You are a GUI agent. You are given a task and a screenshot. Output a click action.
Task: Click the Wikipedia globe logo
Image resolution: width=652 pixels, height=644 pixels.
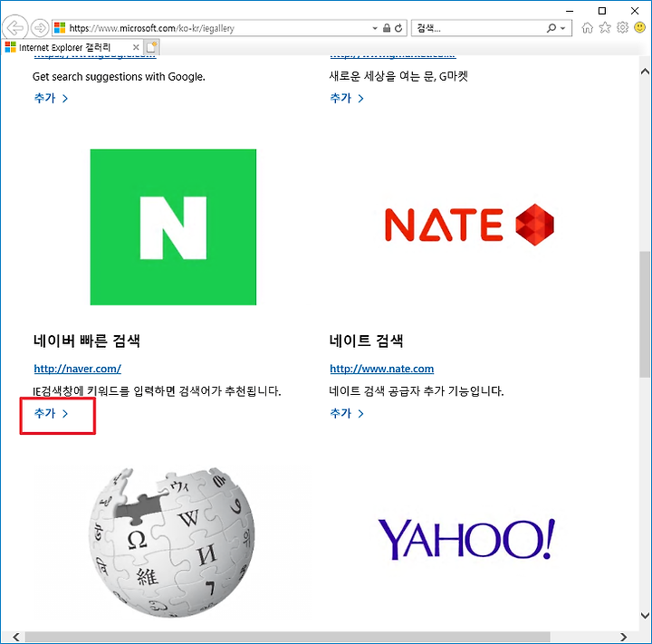[172, 543]
